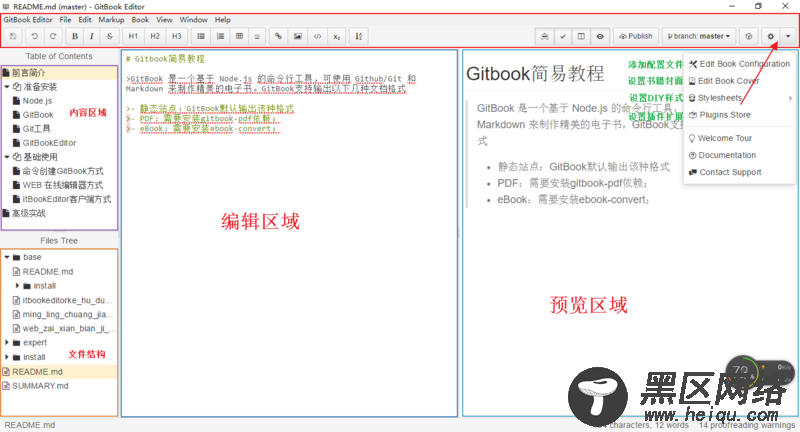
Task: Toggle the split editor layout icon
Action: click(581, 36)
